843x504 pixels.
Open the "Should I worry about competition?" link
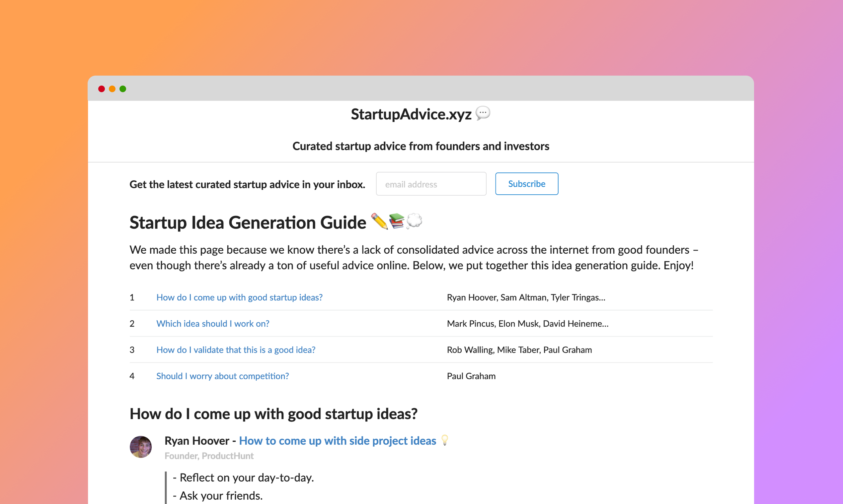pyautogui.click(x=223, y=376)
